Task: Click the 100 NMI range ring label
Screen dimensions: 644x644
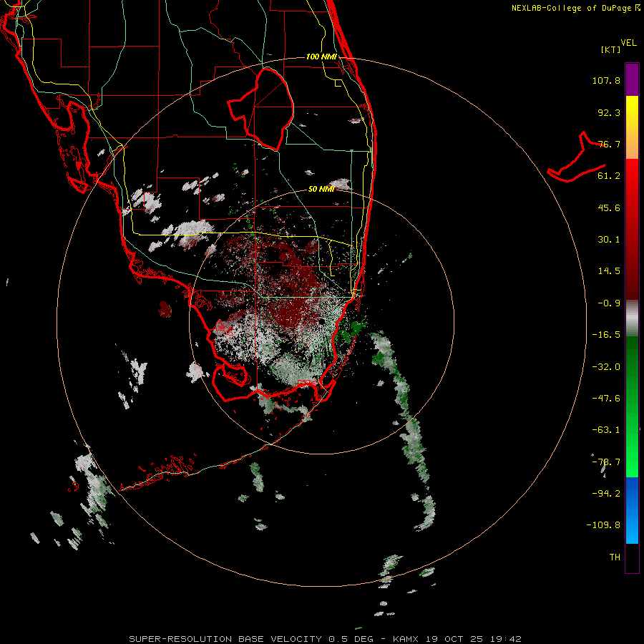Action: (x=321, y=57)
